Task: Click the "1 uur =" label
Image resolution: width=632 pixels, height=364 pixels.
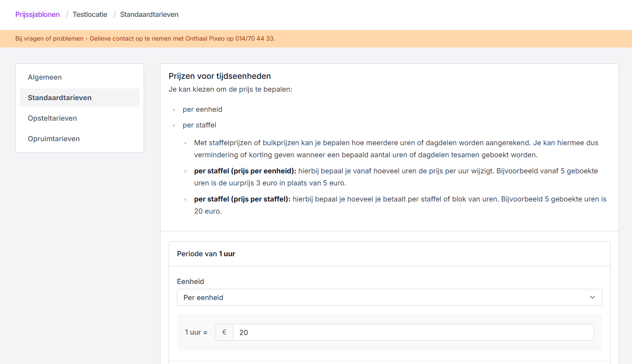Action: (196, 332)
